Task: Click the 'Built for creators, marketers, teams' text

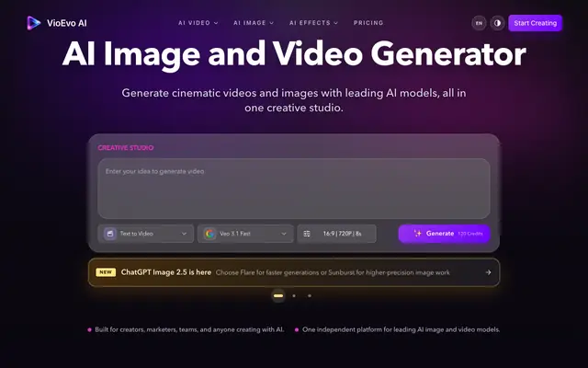Action: [x=189, y=329]
